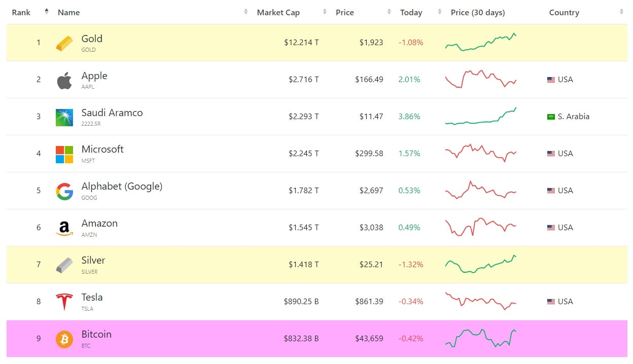Click the Amazon logo icon
Viewport: 633px width, 364px height.
coord(64,228)
